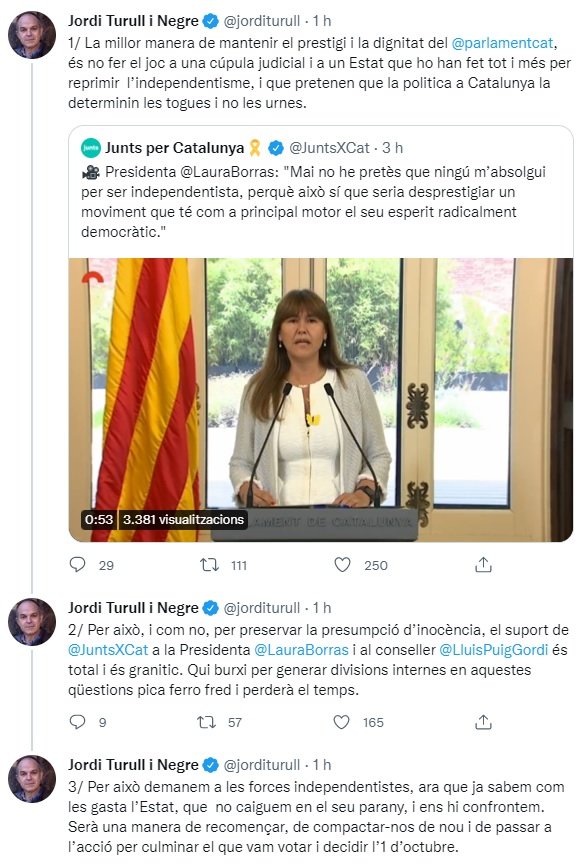
Task: Share the first tweet
Action: point(484,564)
